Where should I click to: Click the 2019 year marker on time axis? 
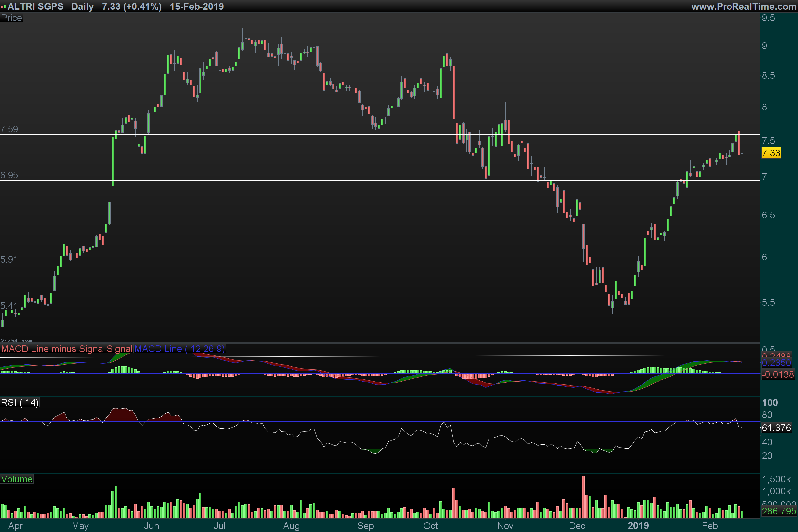point(638,526)
